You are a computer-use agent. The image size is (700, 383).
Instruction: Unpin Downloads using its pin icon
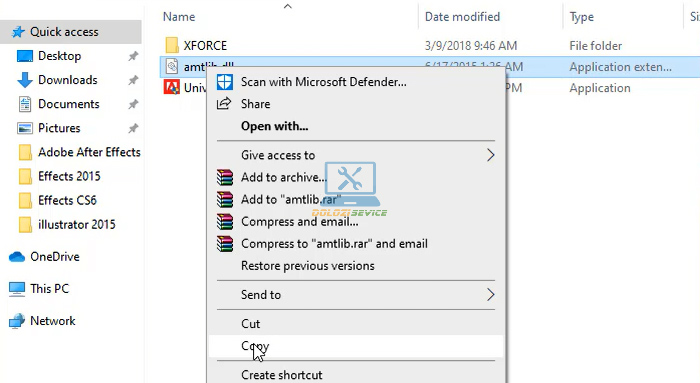(133, 80)
